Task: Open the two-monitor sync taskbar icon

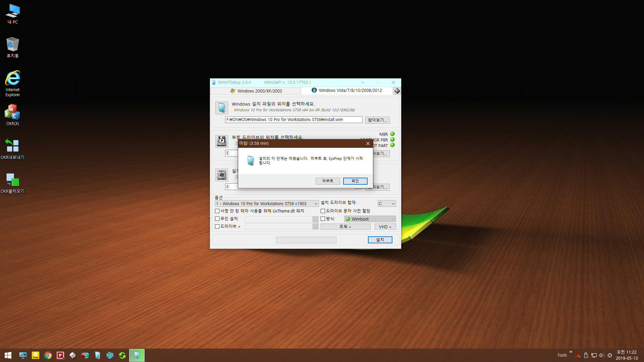Action: pos(110,355)
